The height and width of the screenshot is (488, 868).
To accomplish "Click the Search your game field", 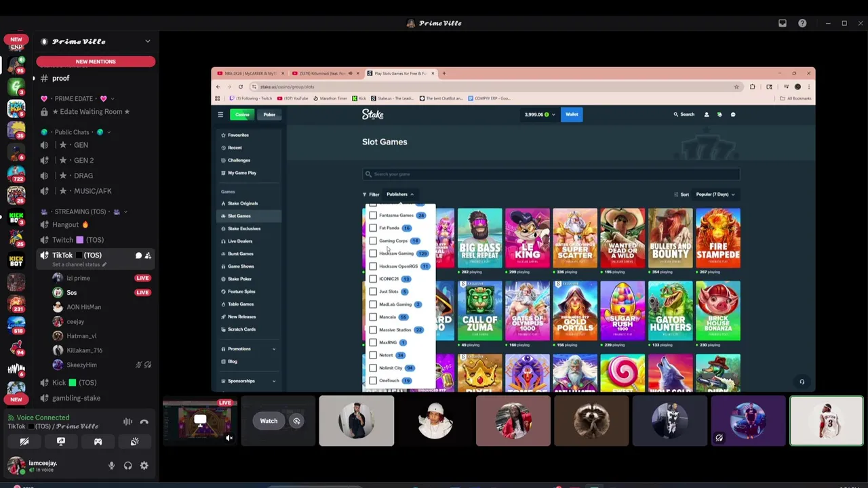I will (551, 174).
